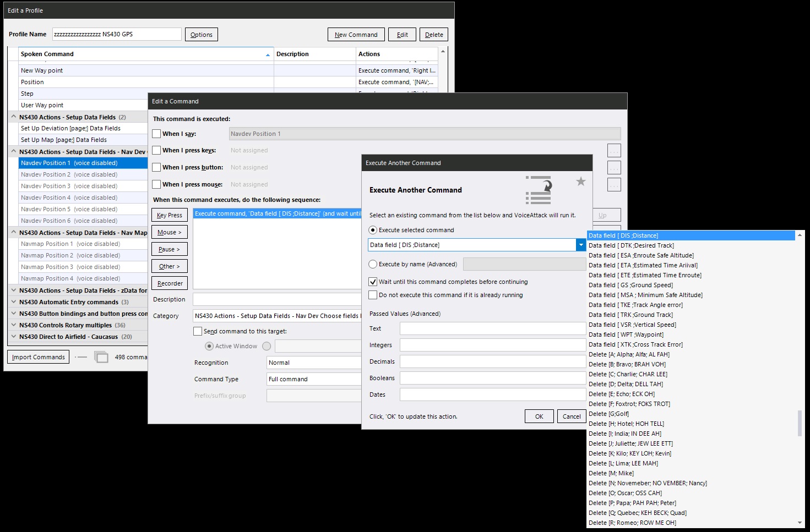Viewport: 810px width, 532px height.
Task: Click the dash line icon near Import Commands
Action: pyautogui.click(x=81, y=357)
